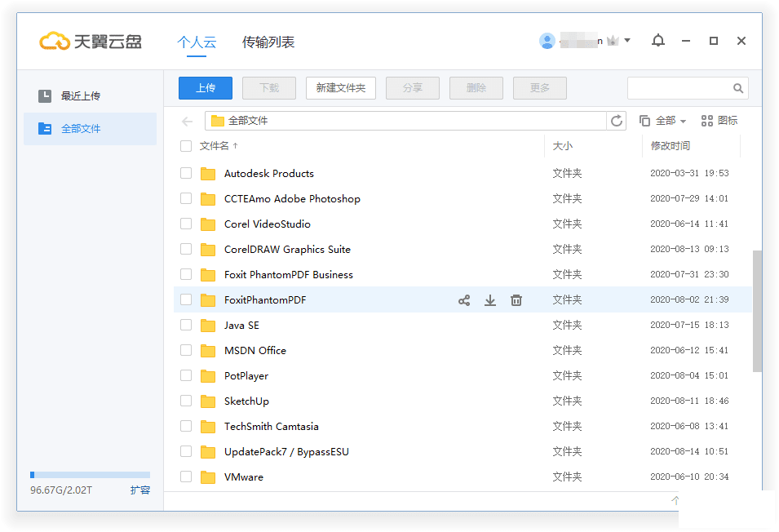Open the CorelDRAW Graphics Suite folder name
The image size is (779, 532).
point(287,250)
